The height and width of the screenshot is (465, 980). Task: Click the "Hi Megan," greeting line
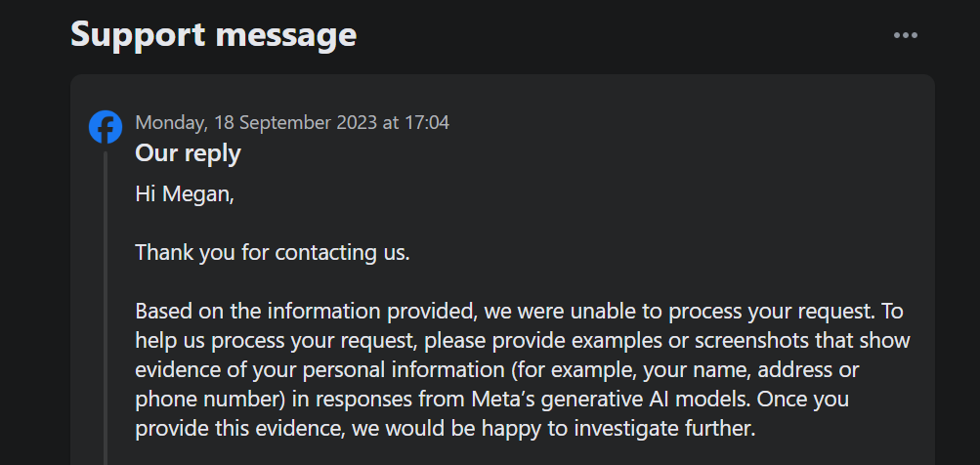pos(185,193)
